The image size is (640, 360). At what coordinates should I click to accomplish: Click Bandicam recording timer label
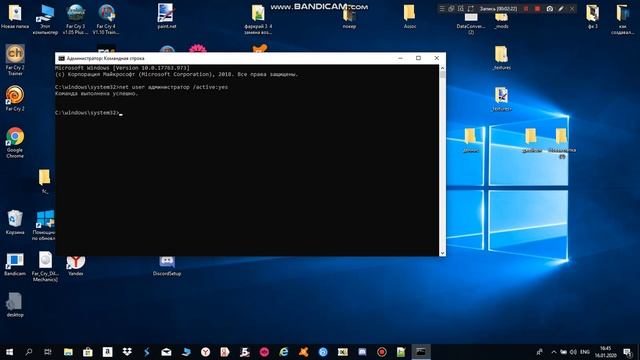point(498,9)
